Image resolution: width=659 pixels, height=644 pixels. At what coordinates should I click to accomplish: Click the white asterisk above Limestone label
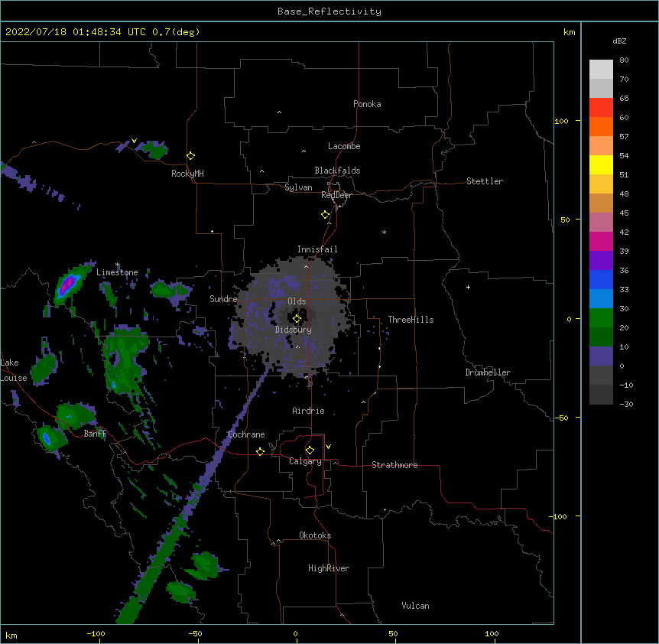tap(118, 265)
